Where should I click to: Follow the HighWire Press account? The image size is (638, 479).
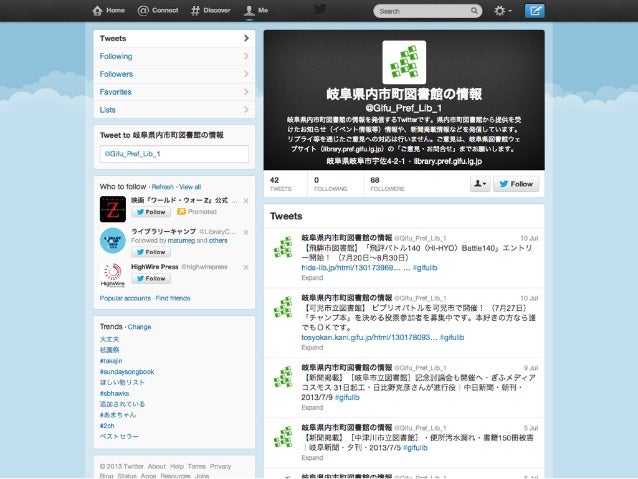(x=151, y=279)
